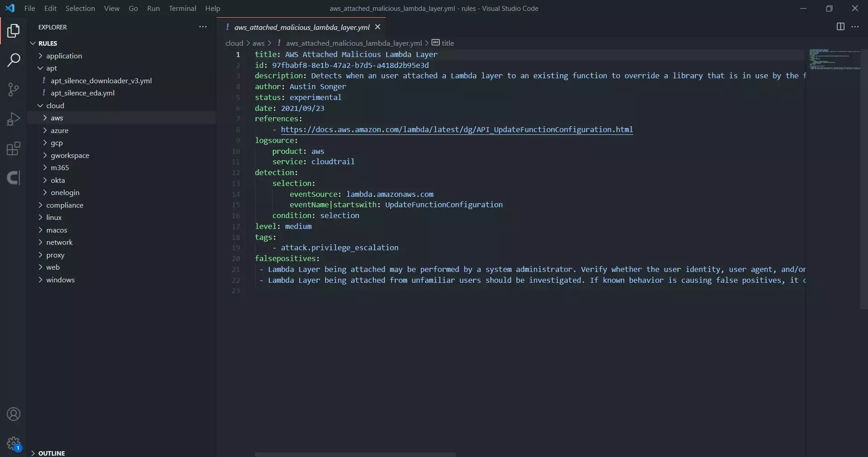Viewport: 868px width, 457px height.
Task: Open the Help menu
Action: (212, 8)
